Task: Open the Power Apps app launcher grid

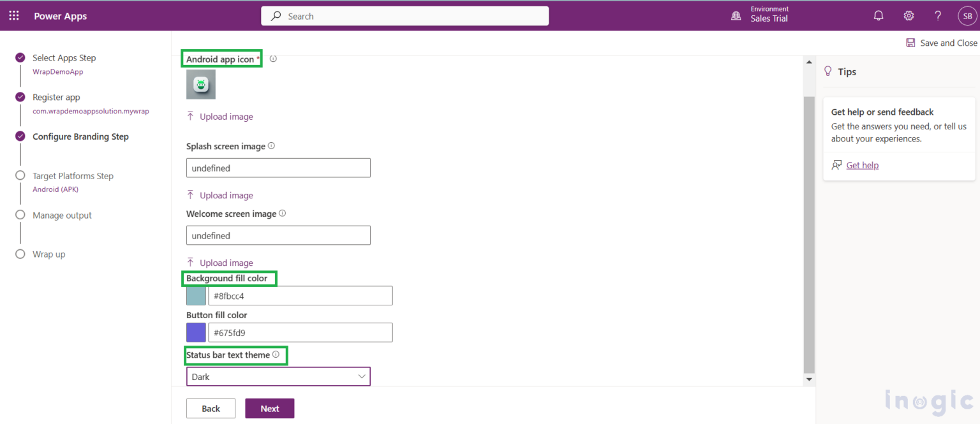Action: pos(13,15)
